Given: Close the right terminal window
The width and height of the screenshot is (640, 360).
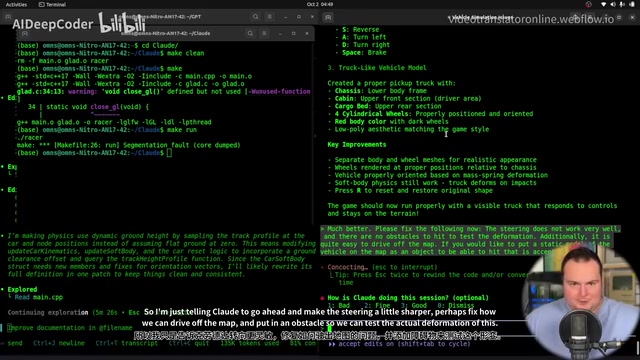Looking at the screenshot, I should pos(632,18).
